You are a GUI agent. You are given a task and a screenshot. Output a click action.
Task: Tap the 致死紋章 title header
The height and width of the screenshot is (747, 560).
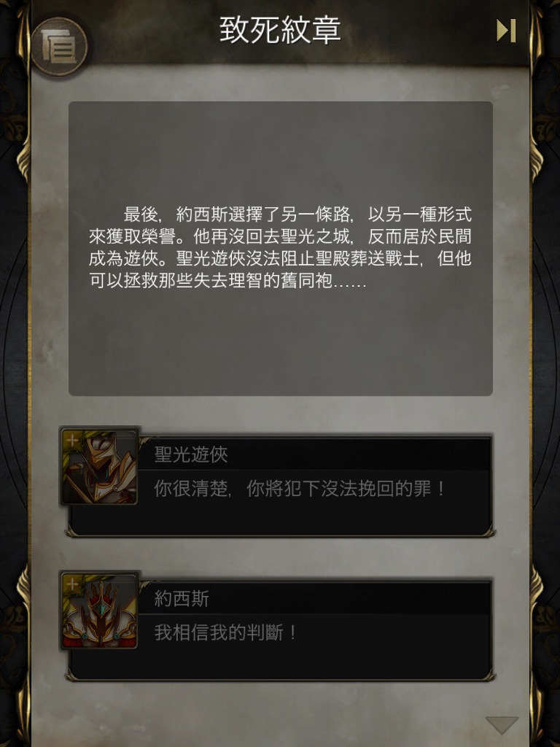280,30
